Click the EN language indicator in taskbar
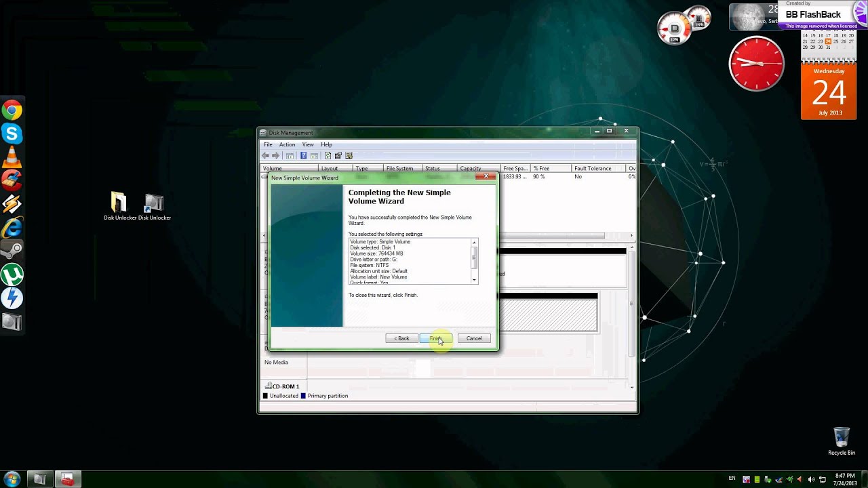 click(x=732, y=479)
